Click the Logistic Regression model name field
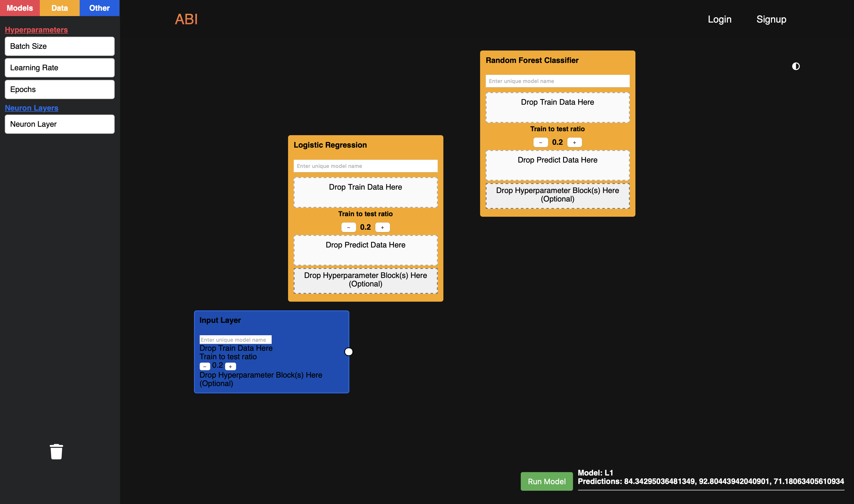 click(365, 166)
